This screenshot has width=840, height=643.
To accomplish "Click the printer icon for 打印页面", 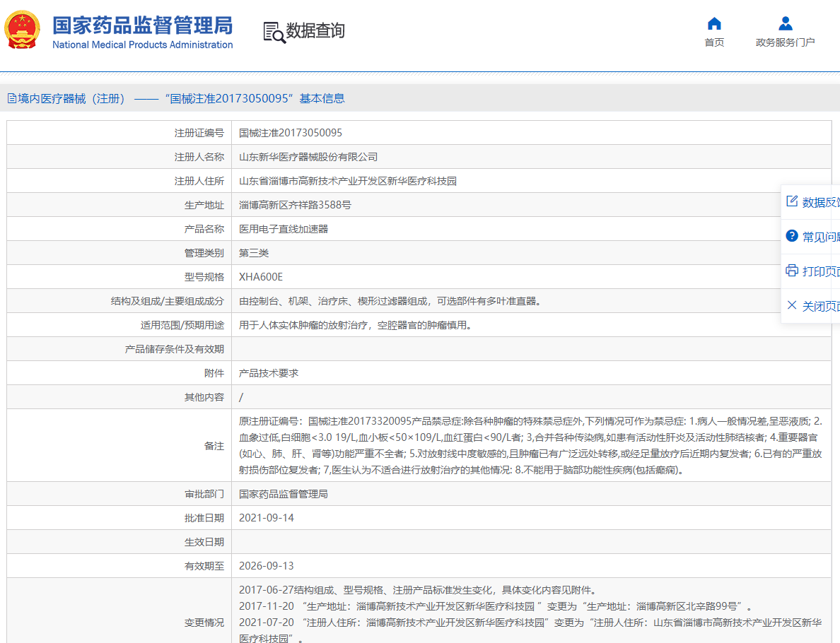I will pos(792,271).
